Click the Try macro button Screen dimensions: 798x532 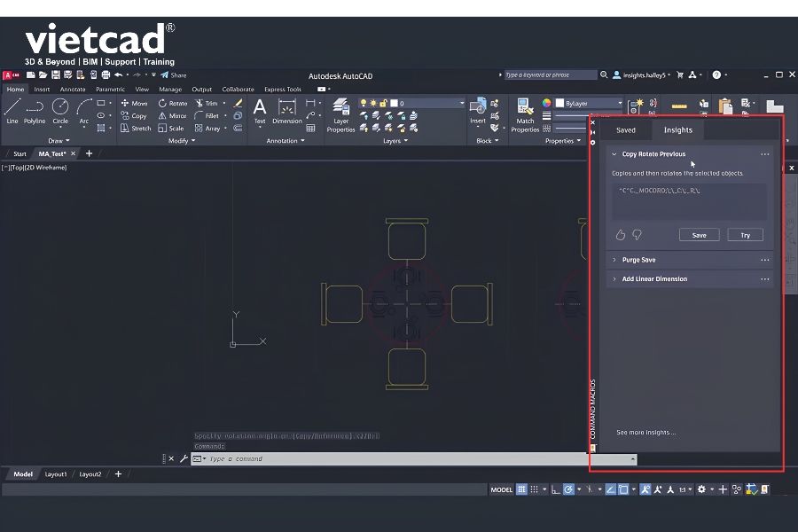click(745, 235)
